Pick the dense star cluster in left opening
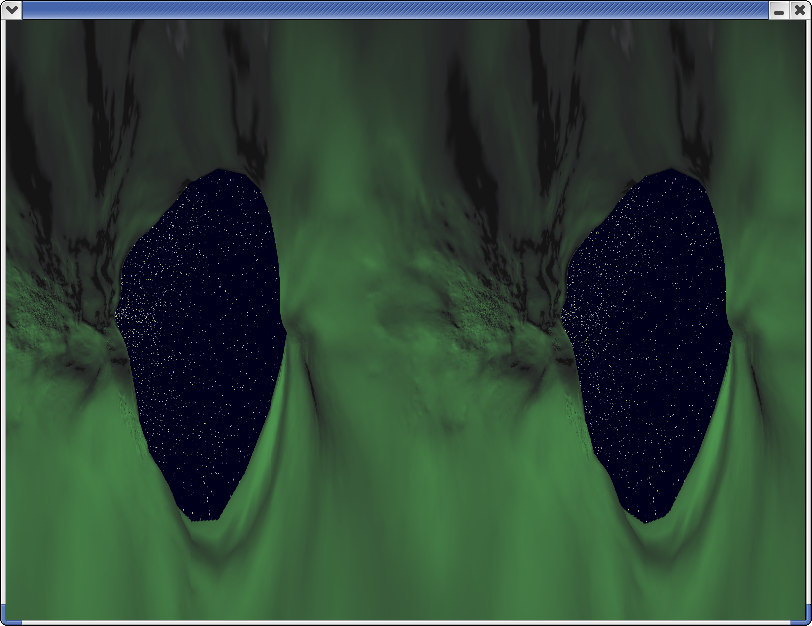This screenshot has height=626, width=812. click(x=133, y=312)
